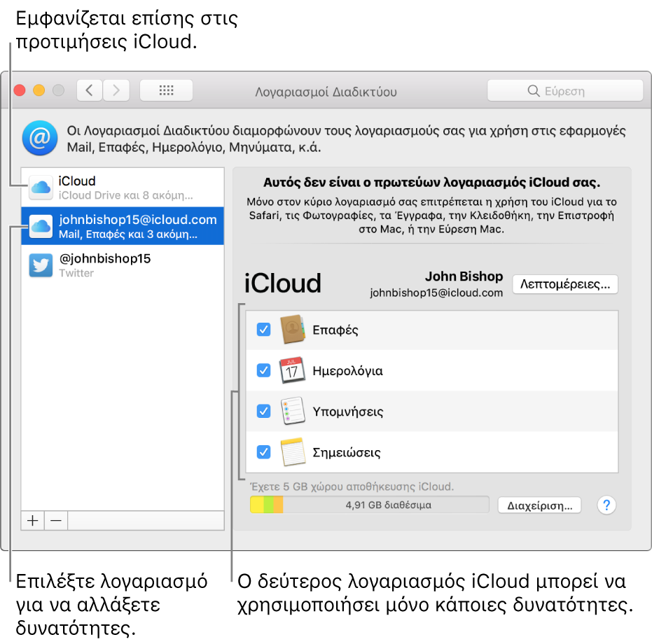
Task: Click the iCloud storage usage bar
Action: [369, 505]
